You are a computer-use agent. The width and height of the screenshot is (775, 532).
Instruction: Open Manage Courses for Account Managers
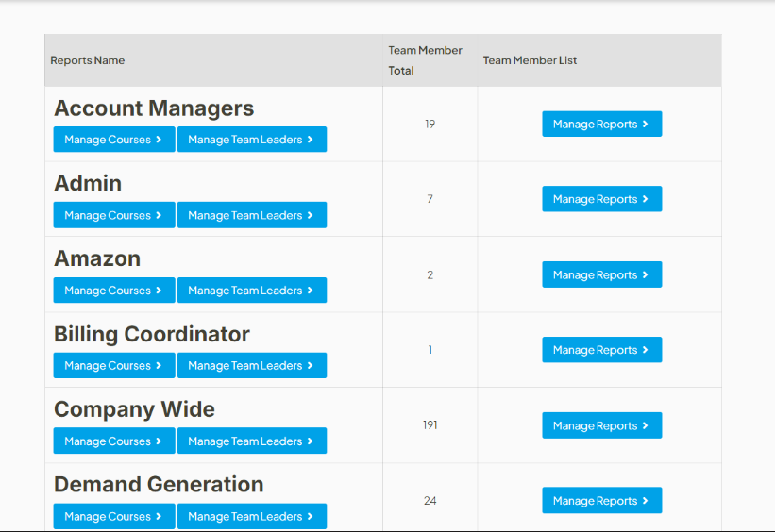[113, 140]
